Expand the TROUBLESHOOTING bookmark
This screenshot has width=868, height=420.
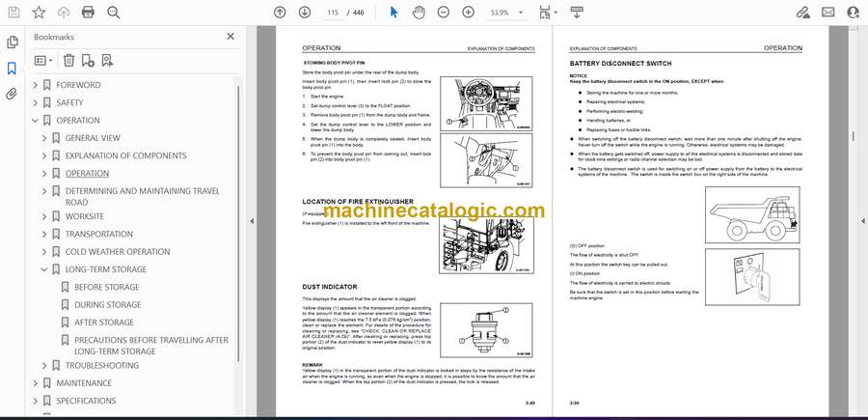tap(44, 365)
